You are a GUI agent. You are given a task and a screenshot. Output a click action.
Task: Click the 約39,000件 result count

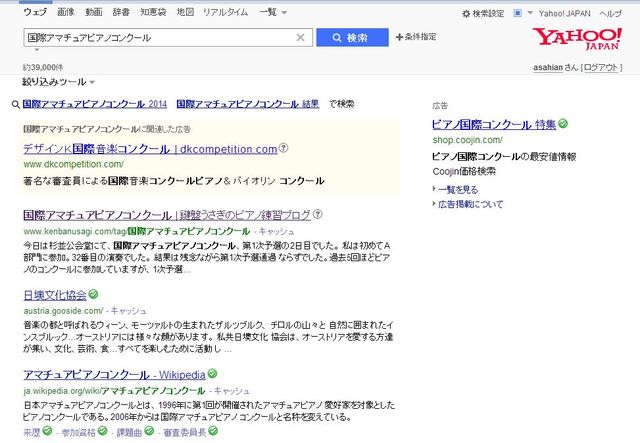(x=43, y=67)
